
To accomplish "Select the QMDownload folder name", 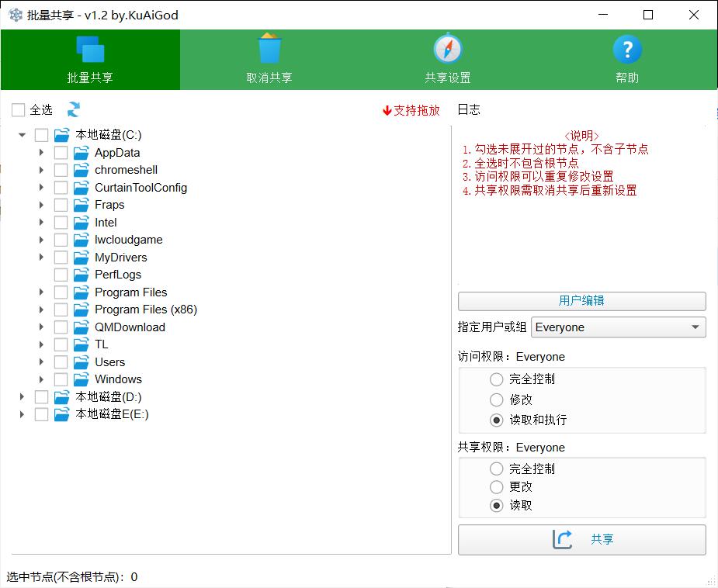I will pyautogui.click(x=130, y=327).
